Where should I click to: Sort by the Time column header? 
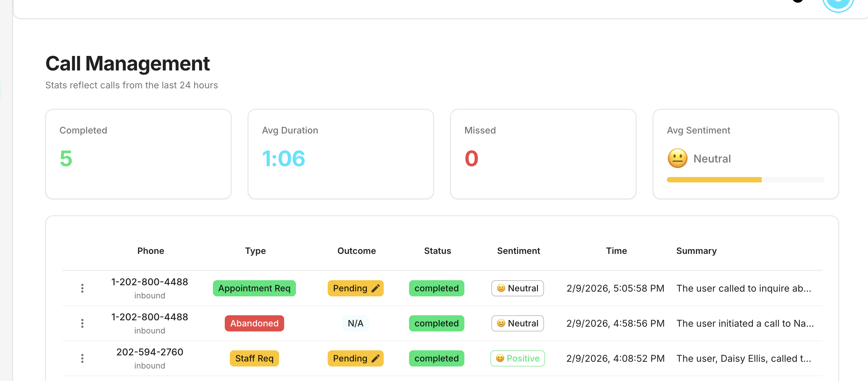[x=616, y=251]
